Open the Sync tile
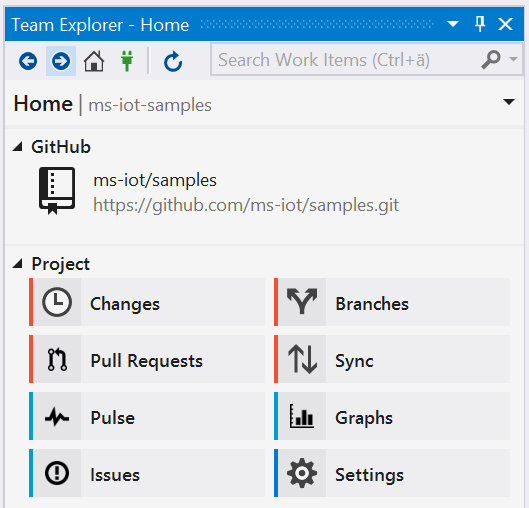The image size is (529, 508). click(x=392, y=359)
